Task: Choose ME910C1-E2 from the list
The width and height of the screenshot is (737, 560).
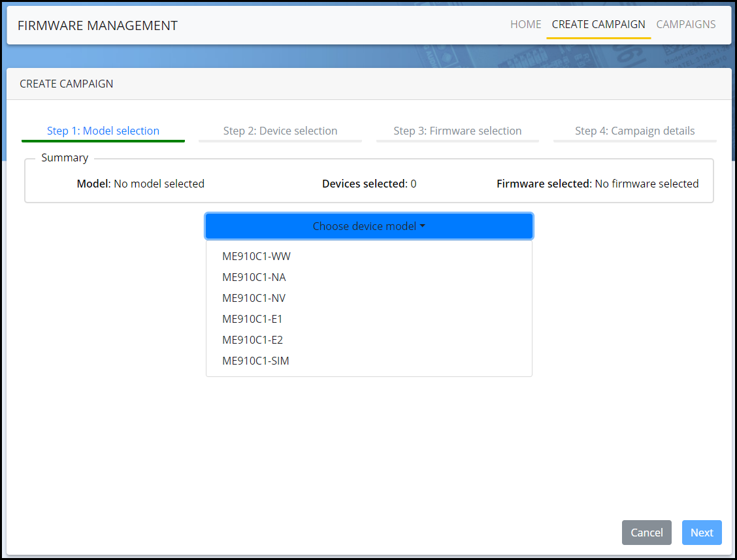Action: coord(369,340)
